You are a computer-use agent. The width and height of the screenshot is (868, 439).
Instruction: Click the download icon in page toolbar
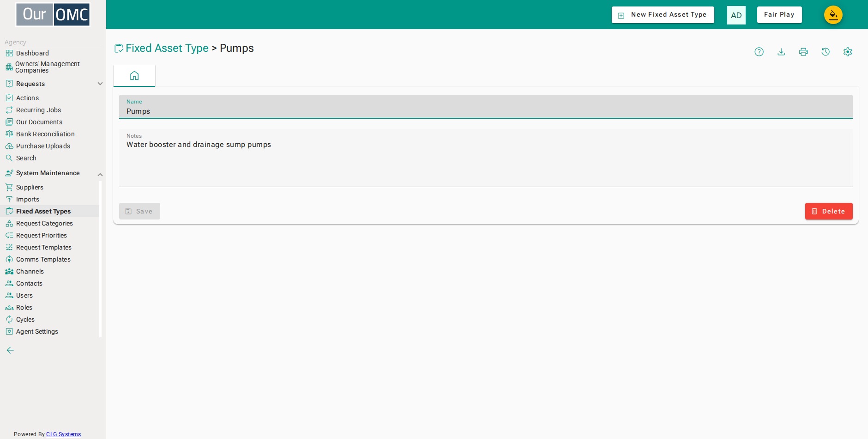point(781,52)
